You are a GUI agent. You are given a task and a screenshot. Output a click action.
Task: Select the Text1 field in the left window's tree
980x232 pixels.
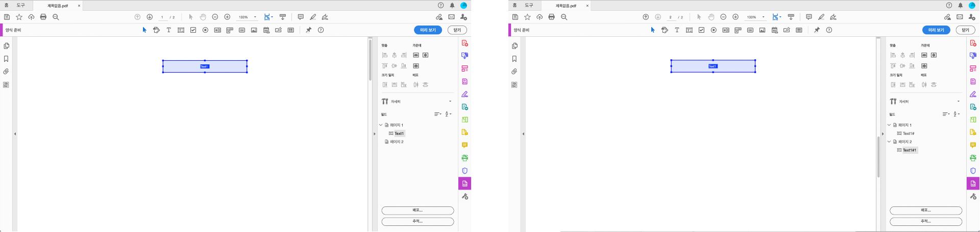point(399,133)
